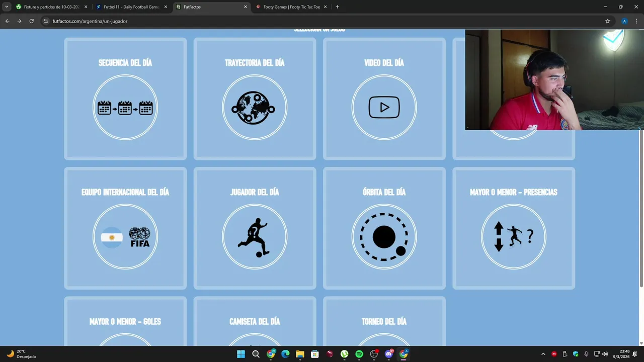The height and width of the screenshot is (362, 644).
Task: Show hidden system tray icons
Action: point(543,354)
